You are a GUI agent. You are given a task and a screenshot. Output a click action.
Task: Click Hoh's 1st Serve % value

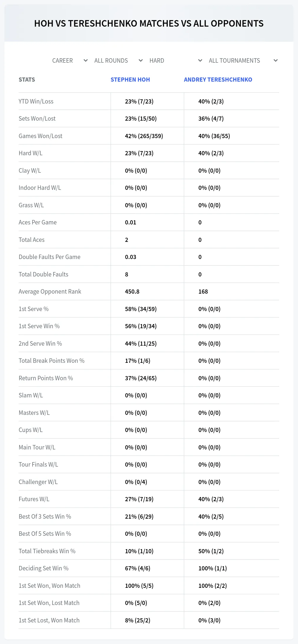point(141,309)
